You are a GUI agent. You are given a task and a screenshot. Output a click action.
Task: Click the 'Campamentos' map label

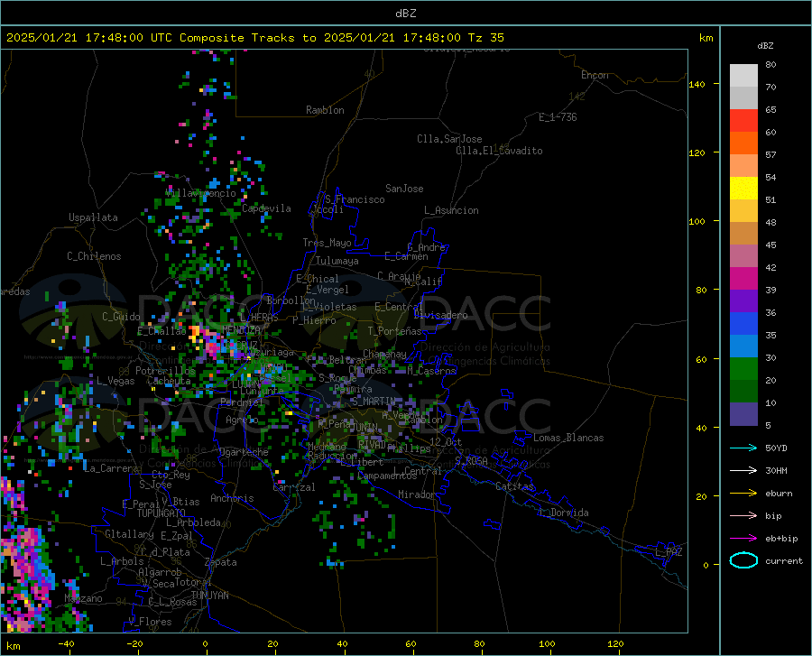387,476
